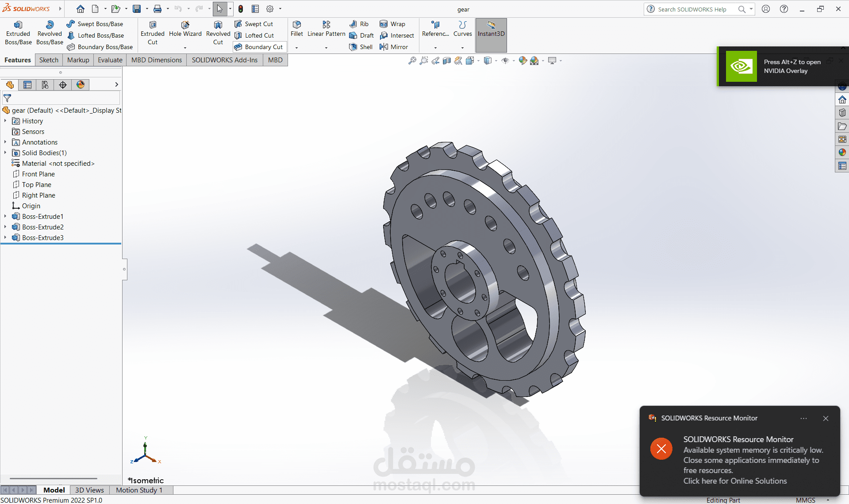Toggle the Section View tool
The height and width of the screenshot is (504, 849).
446,61
